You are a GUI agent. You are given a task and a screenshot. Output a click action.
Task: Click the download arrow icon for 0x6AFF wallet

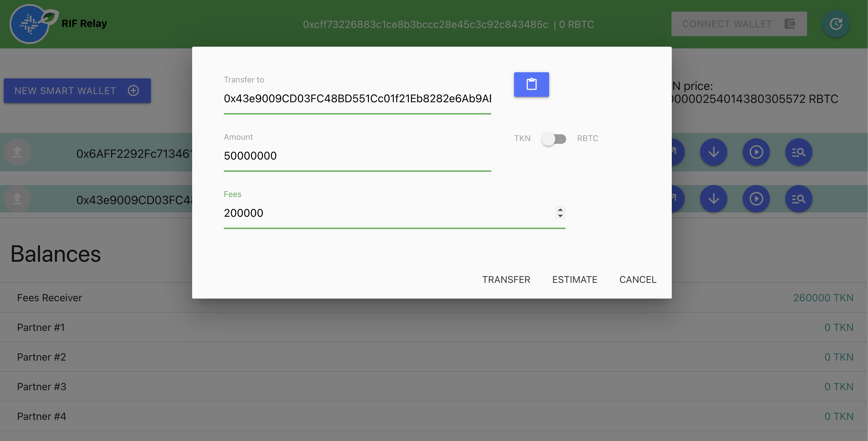tap(713, 152)
